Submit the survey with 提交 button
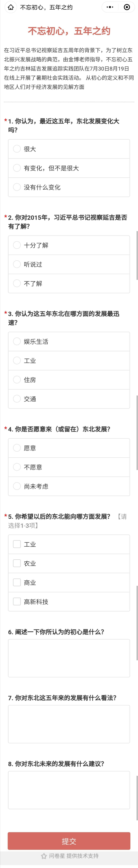 tap(69, 841)
